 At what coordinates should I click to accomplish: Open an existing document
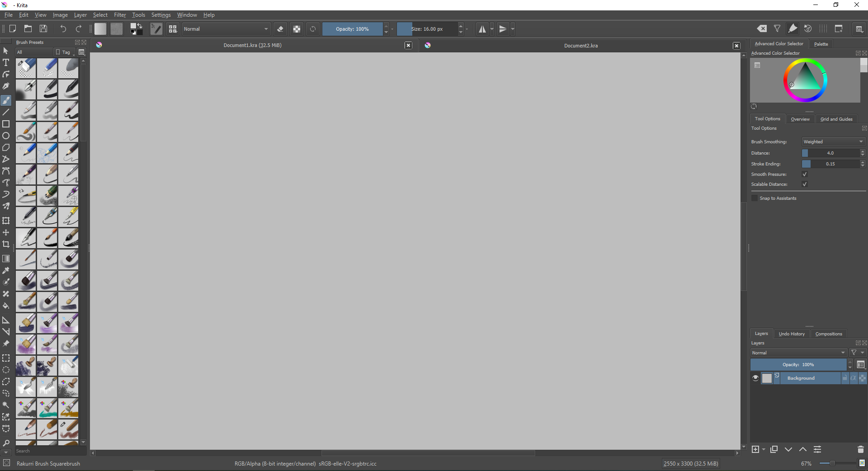click(x=28, y=29)
